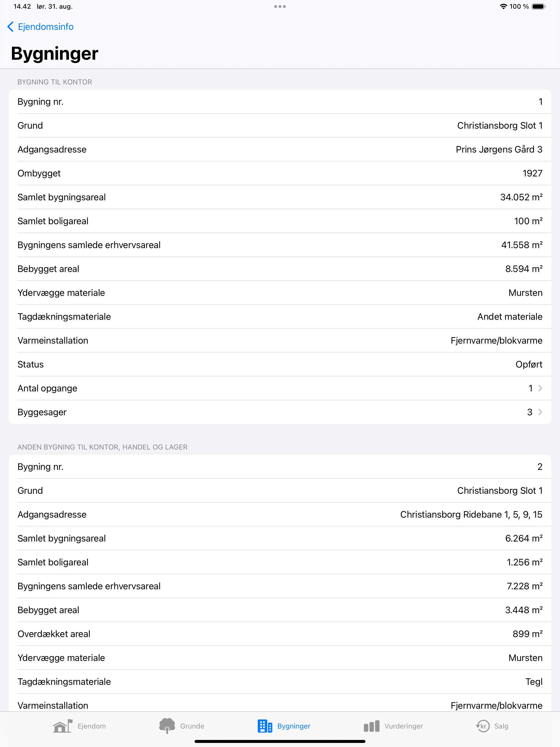Screen dimensions: 560x747
Task: Open the Byggesager row showing 3
Action: [280, 412]
